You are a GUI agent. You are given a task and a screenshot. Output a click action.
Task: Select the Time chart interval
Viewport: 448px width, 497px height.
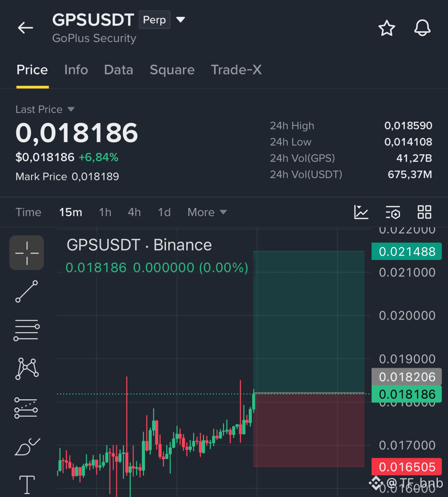click(x=29, y=212)
